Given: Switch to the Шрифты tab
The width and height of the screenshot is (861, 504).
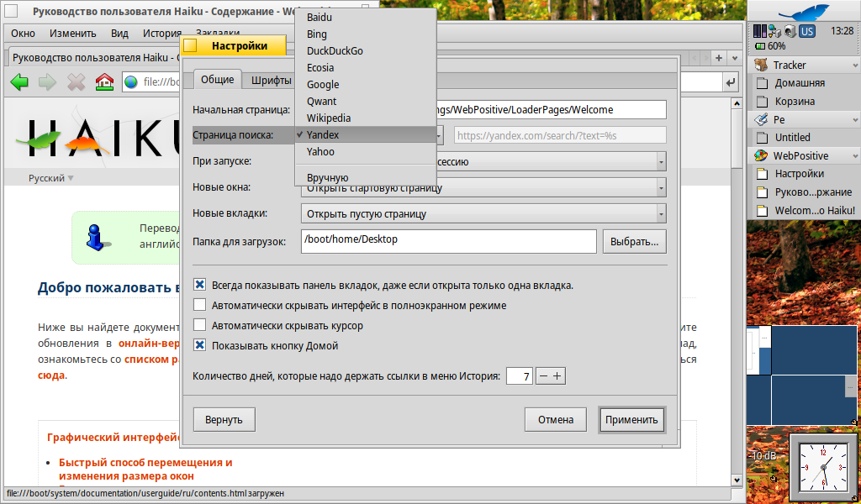Looking at the screenshot, I should 271,81.
